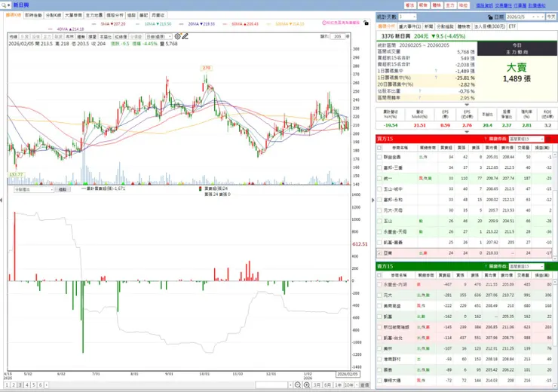Open the 關鍵券商 dropdown in 賣方15 header
Screen dimensions: 558x392
point(526,266)
